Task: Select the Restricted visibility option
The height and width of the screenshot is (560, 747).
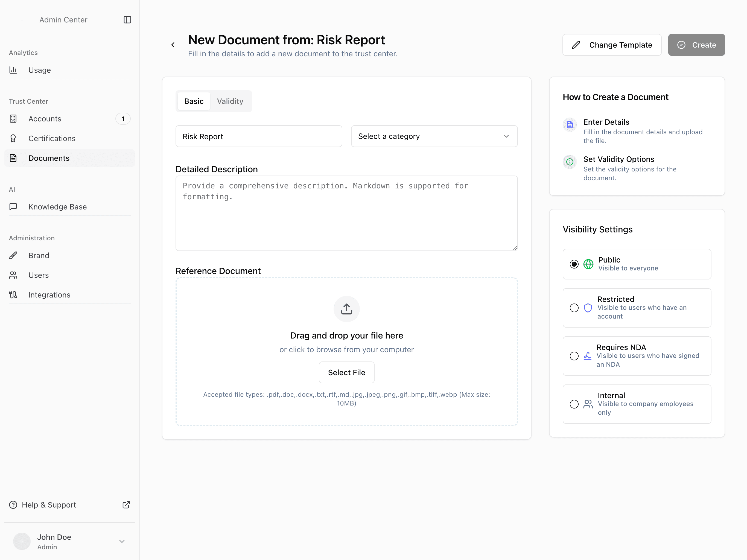Action: (x=574, y=308)
